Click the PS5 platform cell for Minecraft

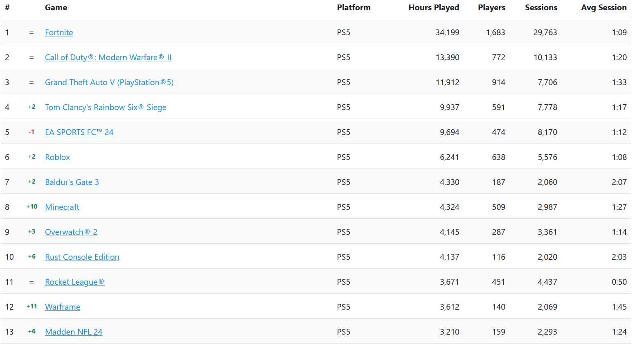coord(344,207)
